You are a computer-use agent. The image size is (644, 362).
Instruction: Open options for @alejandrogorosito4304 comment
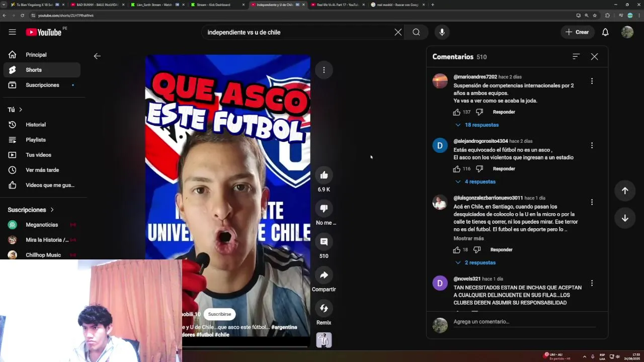592,145
